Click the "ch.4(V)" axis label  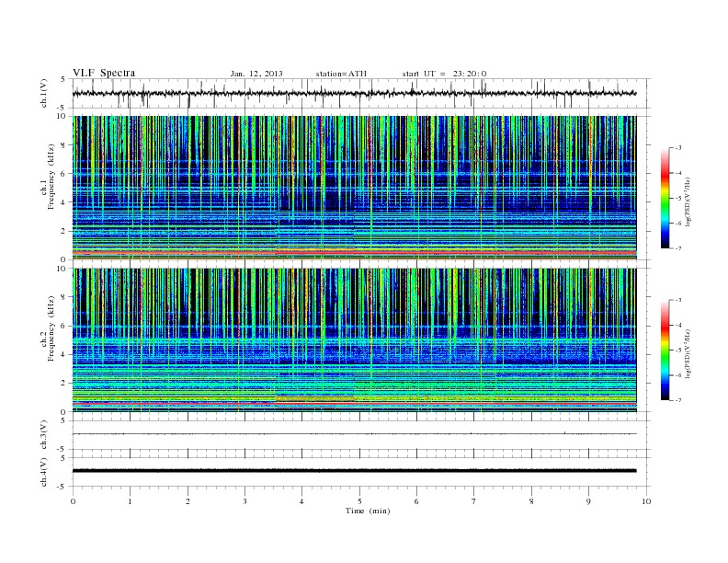click(x=44, y=472)
